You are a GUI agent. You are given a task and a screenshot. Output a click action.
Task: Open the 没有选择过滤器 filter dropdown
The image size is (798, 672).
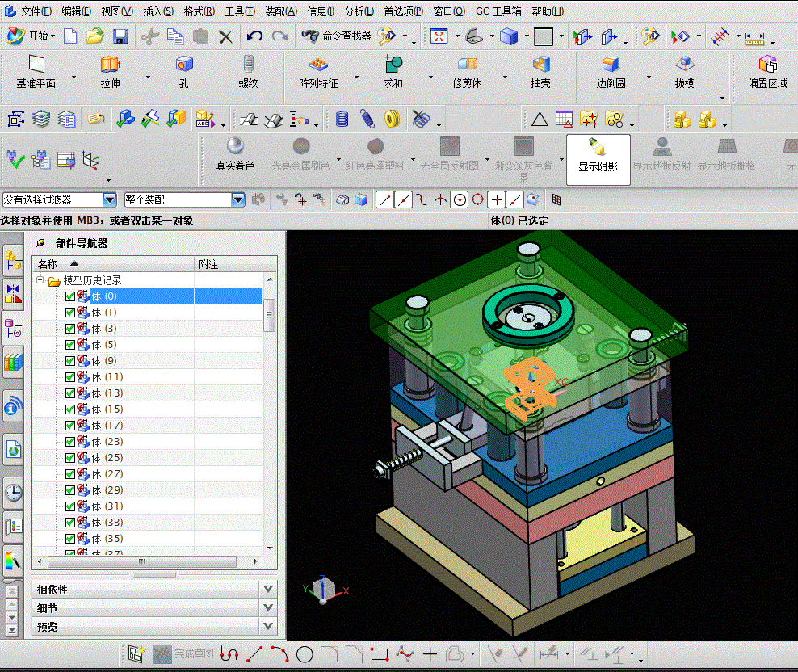point(110,199)
